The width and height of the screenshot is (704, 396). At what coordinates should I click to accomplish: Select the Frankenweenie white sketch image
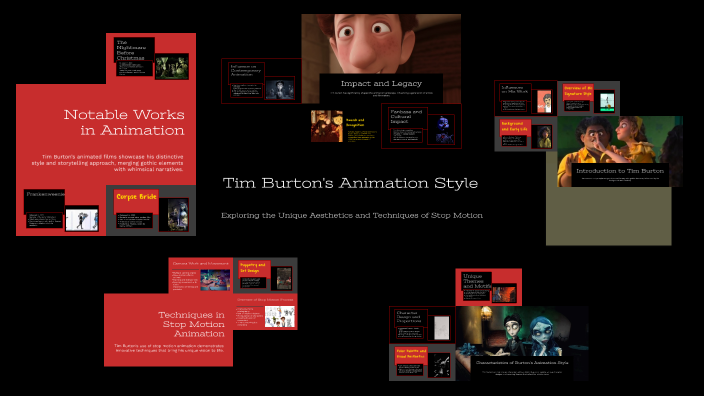coord(82,220)
